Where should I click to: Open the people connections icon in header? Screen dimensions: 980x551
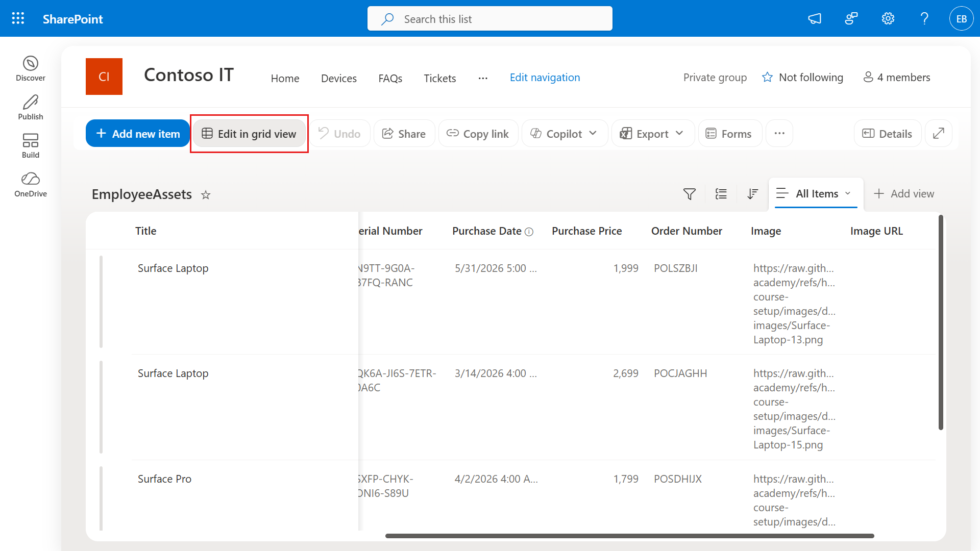click(x=851, y=19)
